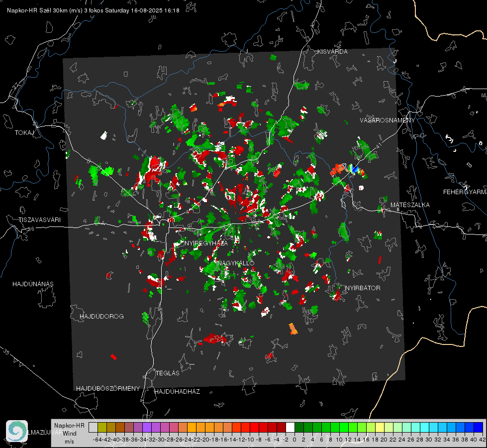Click the orange radar echo east of Téglás
The width and height of the screenshot is (487, 448).
point(293,329)
